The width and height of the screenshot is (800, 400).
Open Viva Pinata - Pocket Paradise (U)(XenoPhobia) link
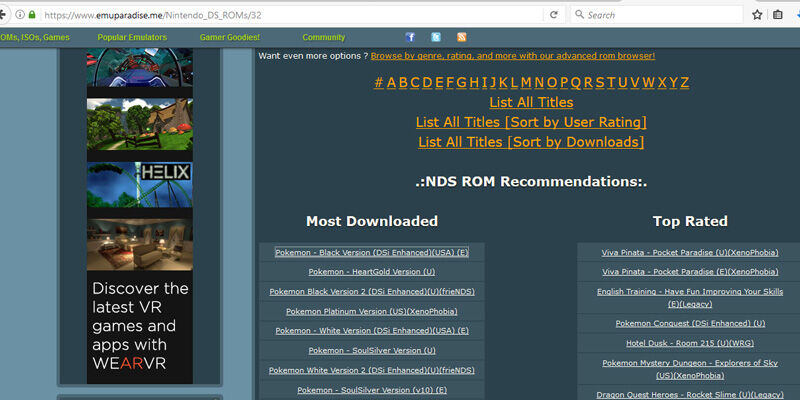(x=690, y=253)
